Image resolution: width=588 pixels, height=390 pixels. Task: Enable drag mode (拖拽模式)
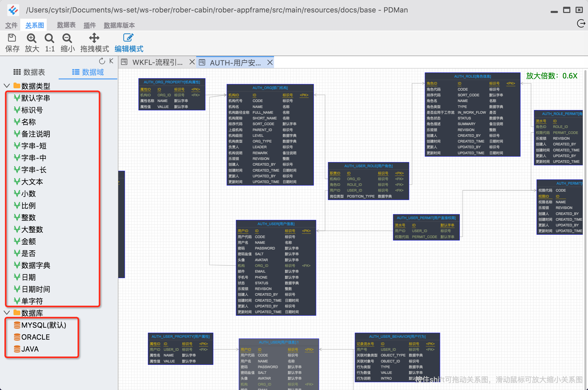click(x=94, y=38)
